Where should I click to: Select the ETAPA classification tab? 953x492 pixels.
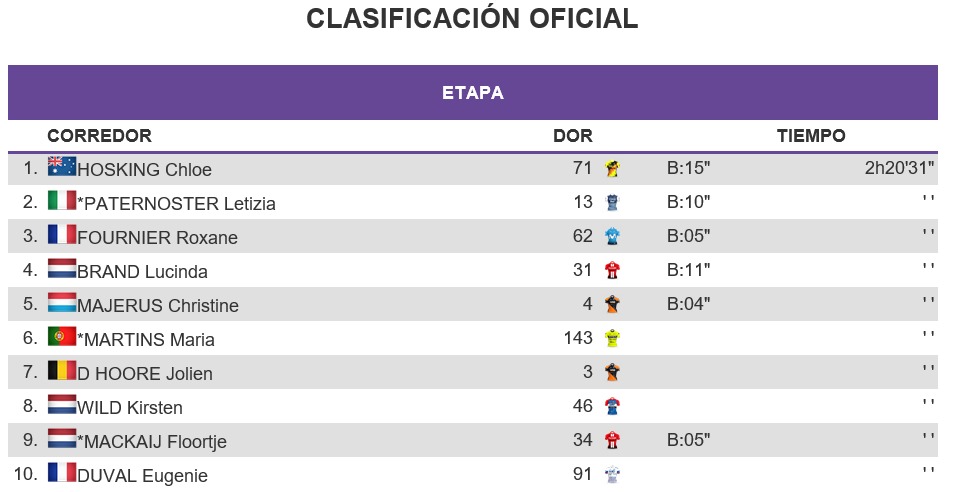coord(473,92)
